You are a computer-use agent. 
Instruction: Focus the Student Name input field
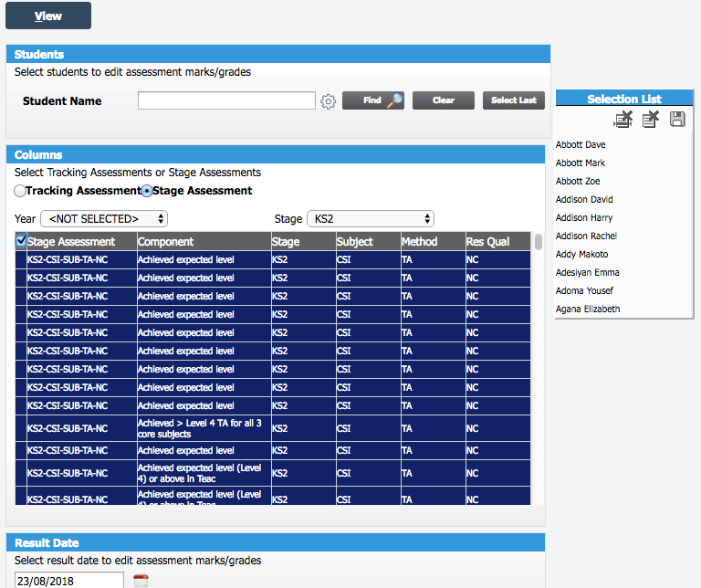tap(226, 100)
